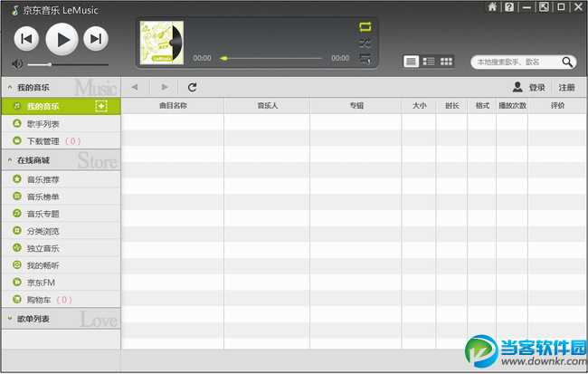The height and width of the screenshot is (374, 588).
Task: Sort by 大小 column header
Action: coord(419,106)
